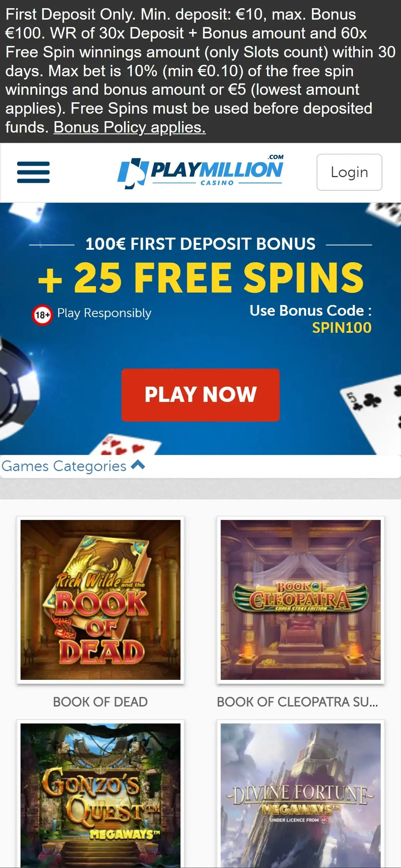Click the BOOK OF CLEOPATRA SU... title
Viewport: 401px width, 868px height.
297,702
